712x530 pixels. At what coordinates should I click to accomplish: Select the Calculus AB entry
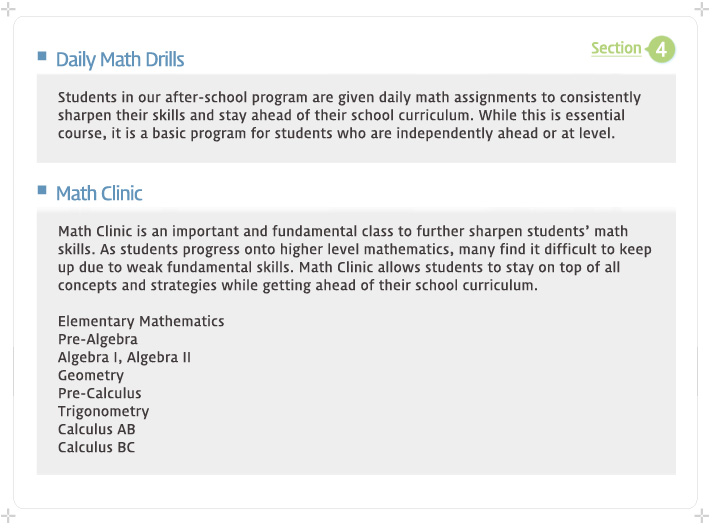click(x=97, y=429)
